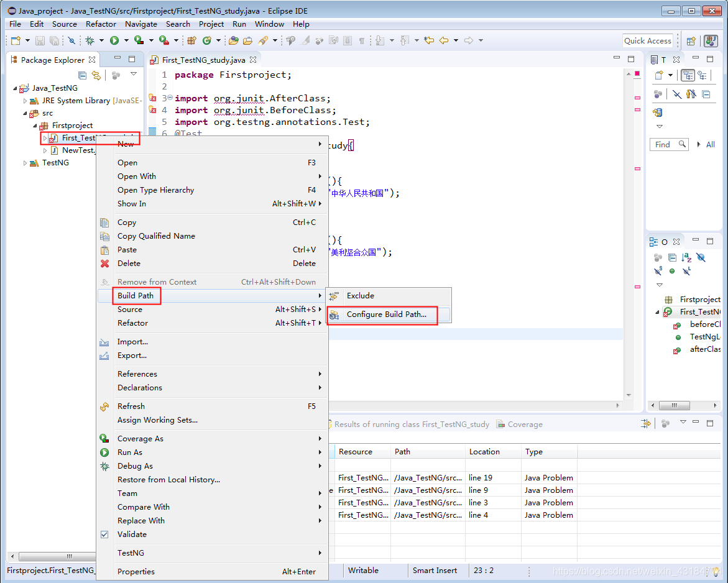Click the All link in Task List
This screenshot has height=583, width=728.
[x=711, y=145]
